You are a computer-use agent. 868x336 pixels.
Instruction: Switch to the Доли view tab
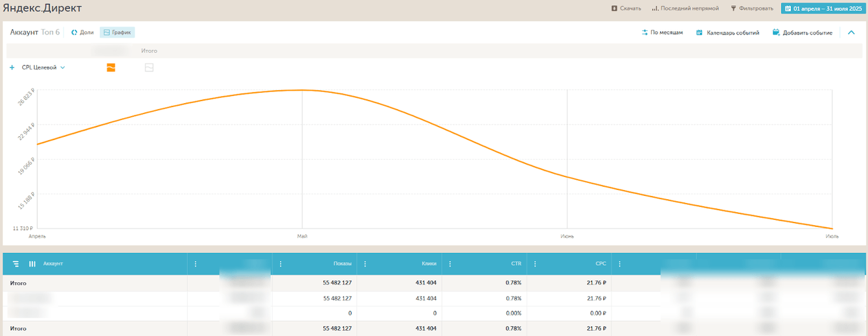point(82,32)
